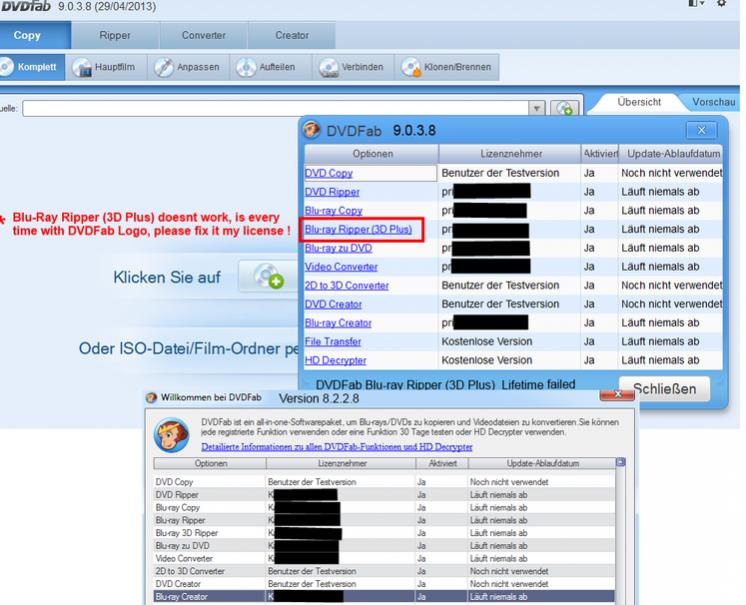Click the DVDFab icon in welcome window title
746x605 pixels.
pyautogui.click(x=151, y=398)
